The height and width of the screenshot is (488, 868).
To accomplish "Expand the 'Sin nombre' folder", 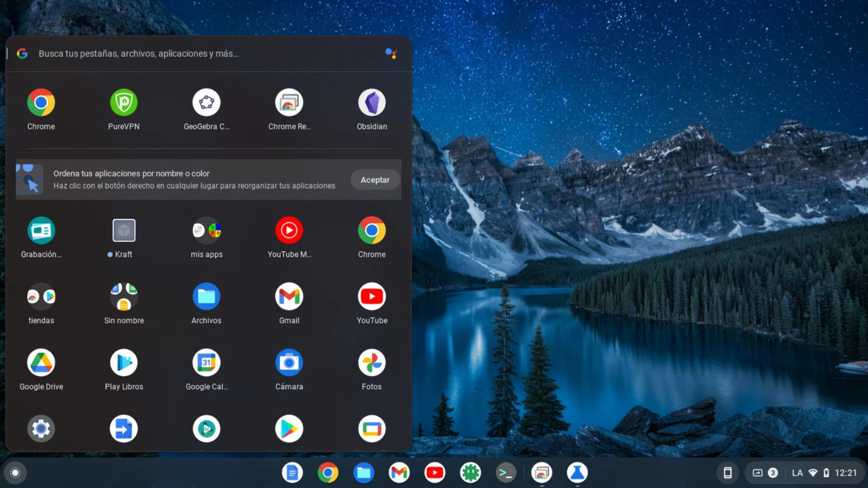I will click(x=124, y=297).
